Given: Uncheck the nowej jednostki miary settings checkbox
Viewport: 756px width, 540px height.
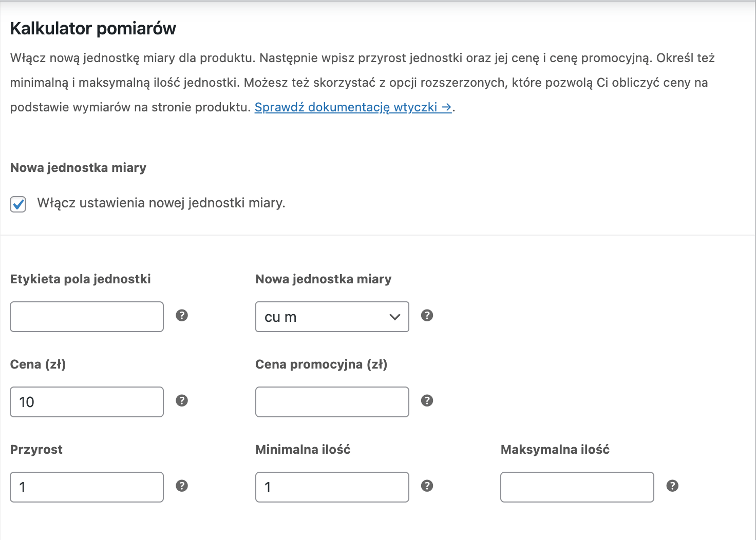Looking at the screenshot, I should [18, 204].
